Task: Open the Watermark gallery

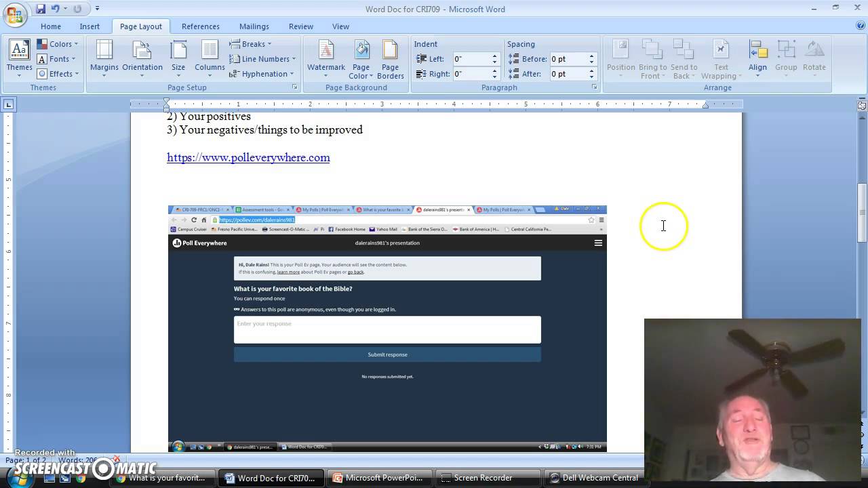Action: (x=326, y=58)
